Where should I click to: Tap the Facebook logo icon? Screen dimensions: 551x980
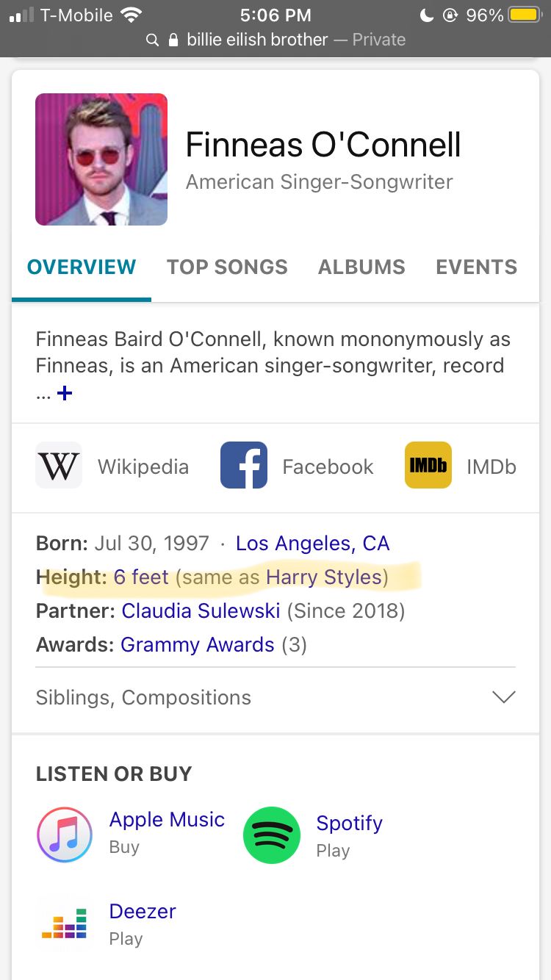pos(244,465)
